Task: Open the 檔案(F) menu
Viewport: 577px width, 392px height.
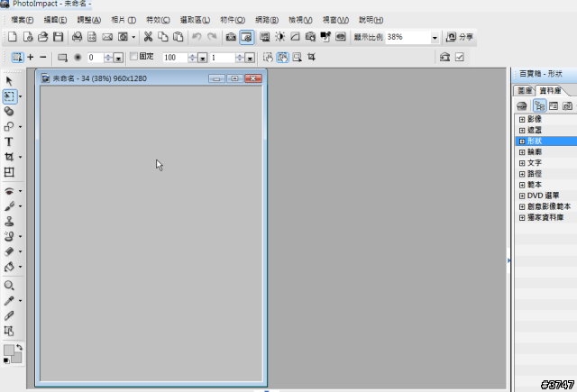Action: tap(22, 20)
